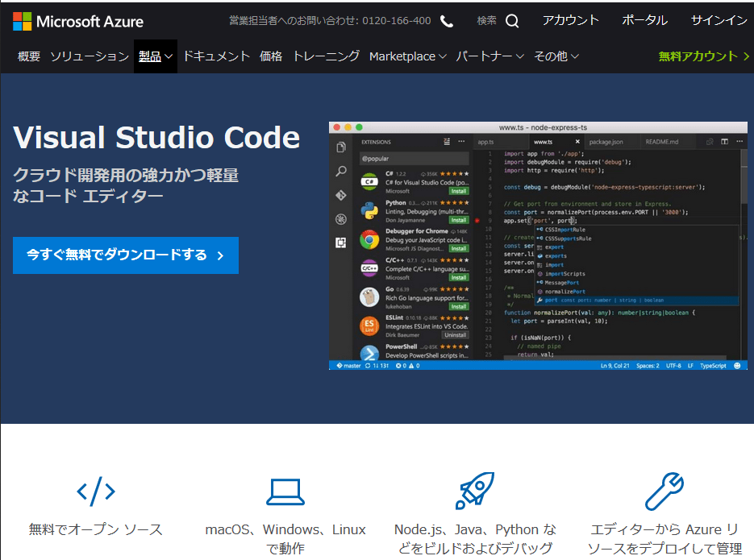The height and width of the screenshot is (560, 754).
Task: Expand the その他 dropdown
Action: point(556,56)
